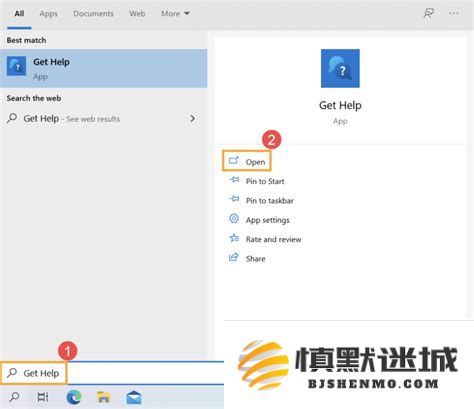Image resolution: width=474 pixels, height=409 pixels.
Task: Open the Documents search tab
Action: (x=93, y=14)
